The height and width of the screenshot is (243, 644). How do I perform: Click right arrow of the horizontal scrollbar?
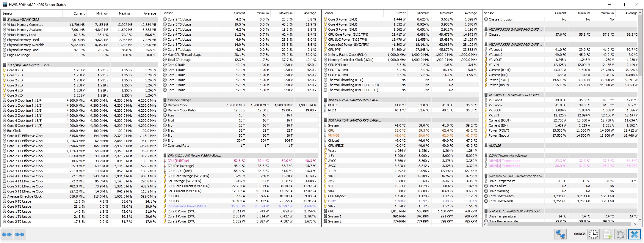point(635,224)
